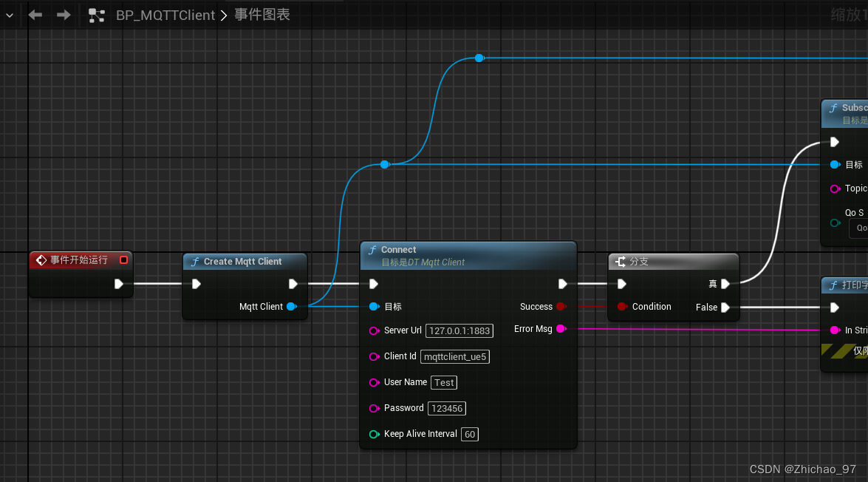Click the f icon on the 打印字符串 node
The height and width of the screenshot is (482, 868).
[835, 285]
